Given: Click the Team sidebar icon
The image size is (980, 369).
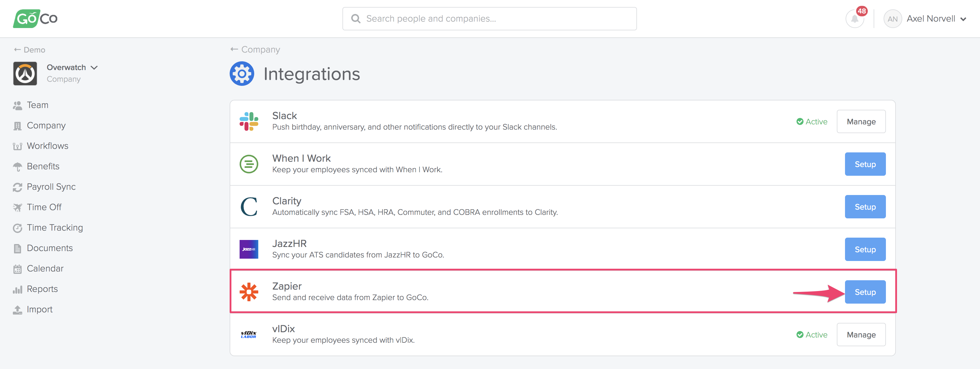Looking at the screenshot, I should pos(18,105).
